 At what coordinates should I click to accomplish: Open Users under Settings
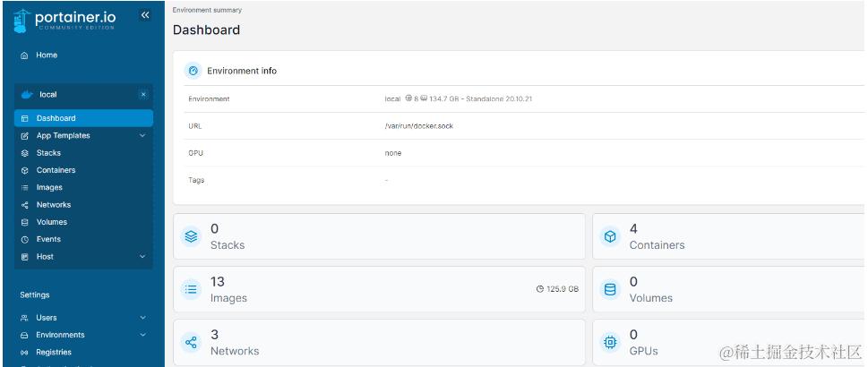pyautogui.click(x=47, y=318)
